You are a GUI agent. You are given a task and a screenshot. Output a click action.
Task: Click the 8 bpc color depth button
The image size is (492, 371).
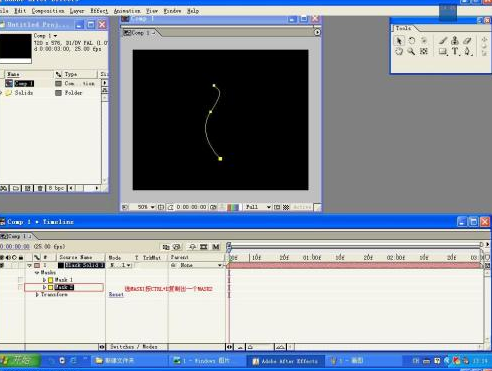point(56,188)
